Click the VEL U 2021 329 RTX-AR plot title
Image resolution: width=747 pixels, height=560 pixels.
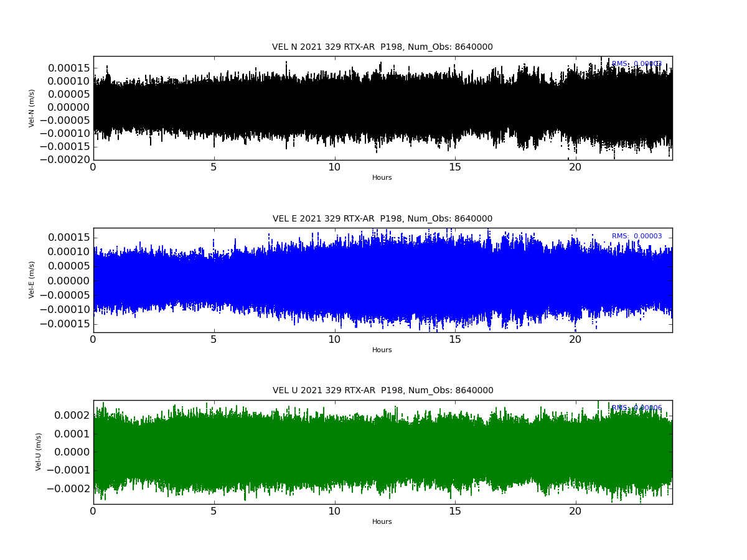[x=383, y=391]
